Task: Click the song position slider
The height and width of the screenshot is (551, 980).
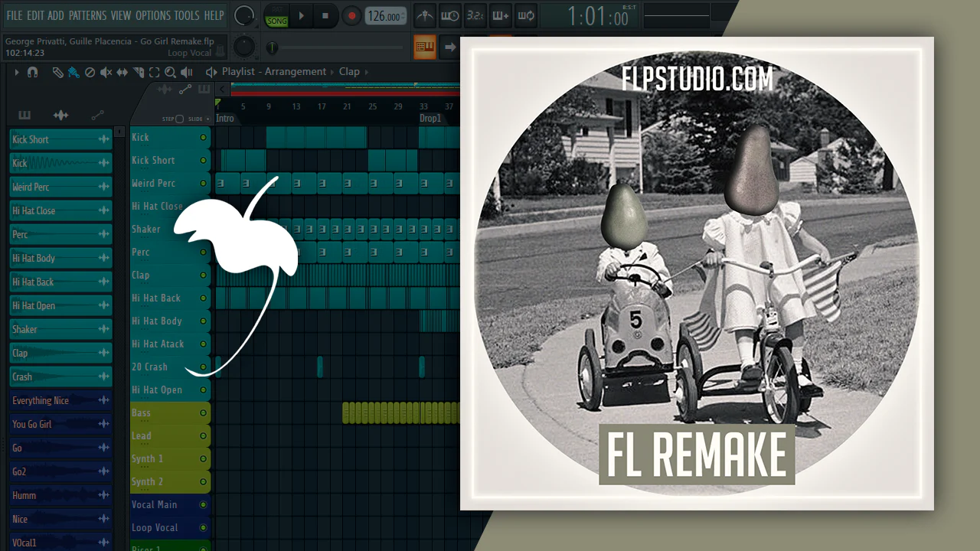Action: click(x=337, y=48)
